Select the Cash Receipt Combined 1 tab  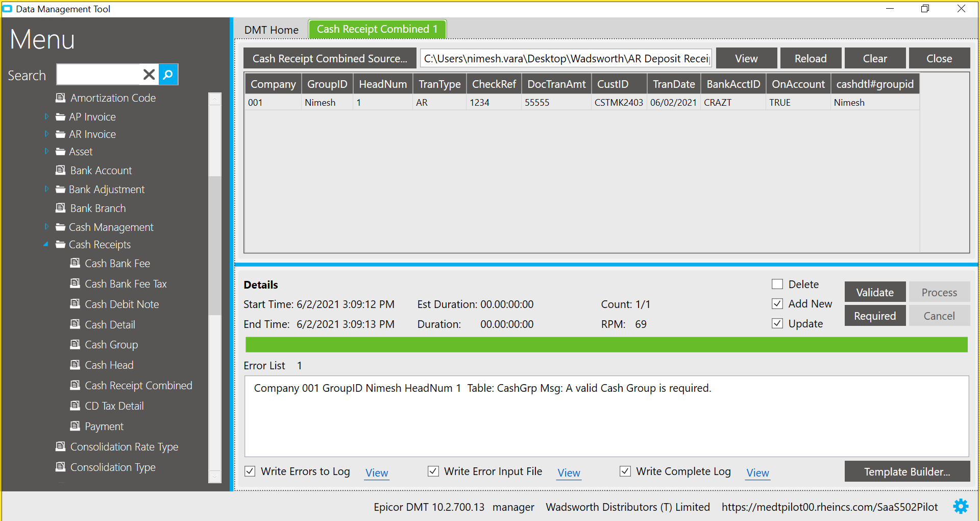(377, 29)
